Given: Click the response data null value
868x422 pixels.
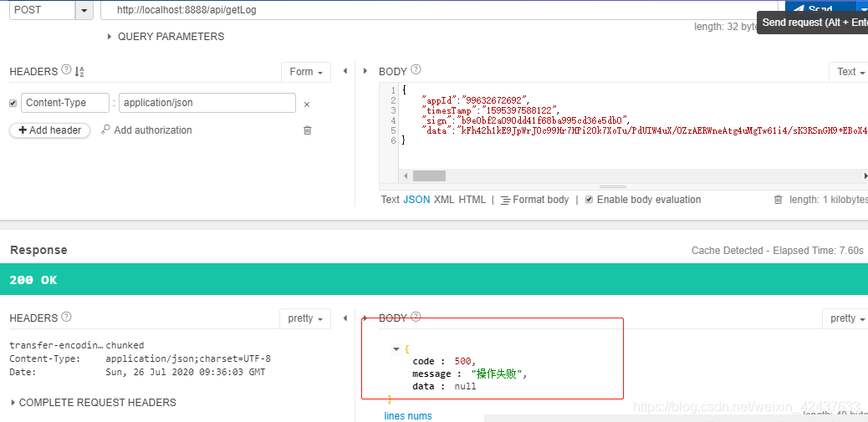Looking at the screenshot, I should point(465,387).
